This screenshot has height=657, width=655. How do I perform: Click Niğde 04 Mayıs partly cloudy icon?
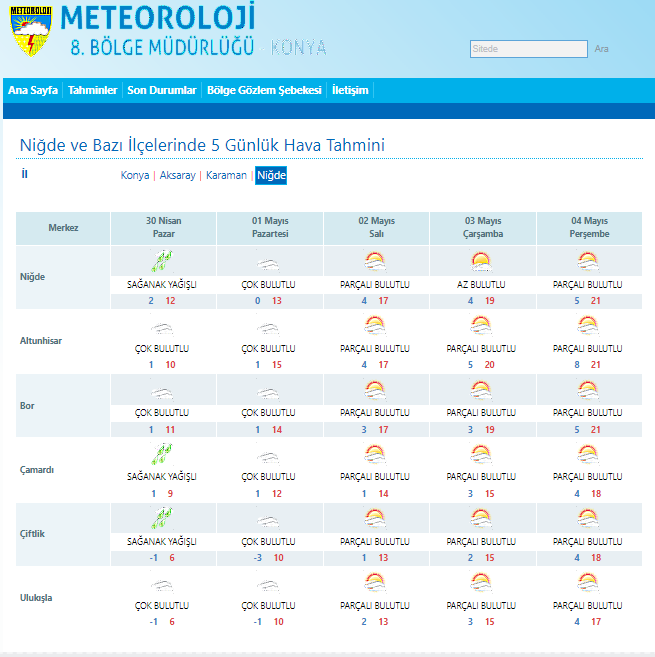pyautogui.click(x=588, y=261)
